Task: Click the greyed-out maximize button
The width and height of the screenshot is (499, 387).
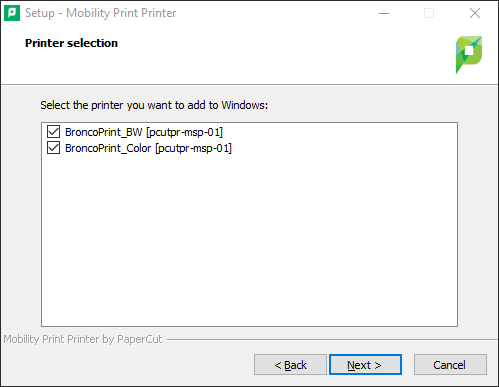Action: point(429,13)
